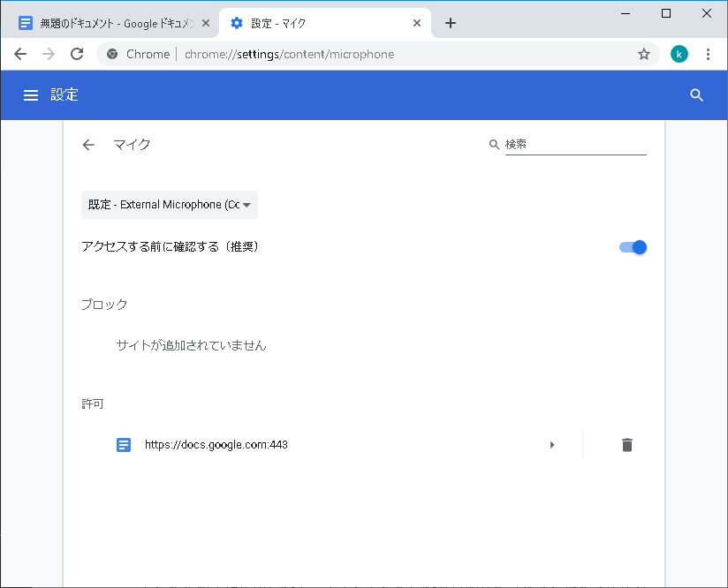Open the hamburger menu beside 設定
728x588 pixels.
coord(31,95)
